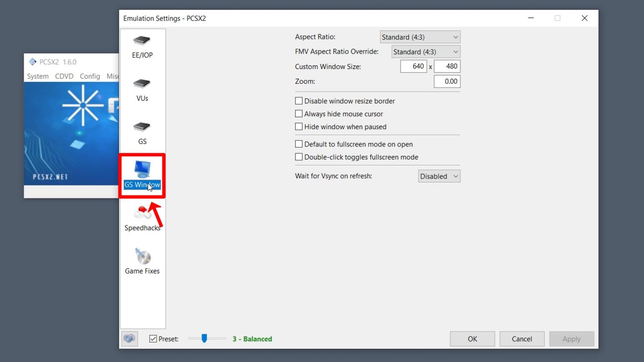Click the PCSX2.NET banner in main window
The height and width of the screenshot is (362, 644).
click(x=71, y=134)
